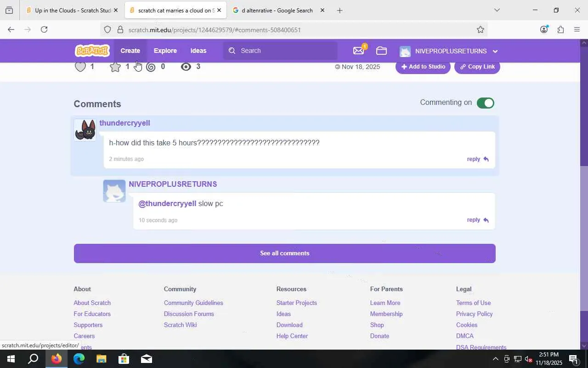
Task: Open the Firefox account icon
Action: (544, 29)
